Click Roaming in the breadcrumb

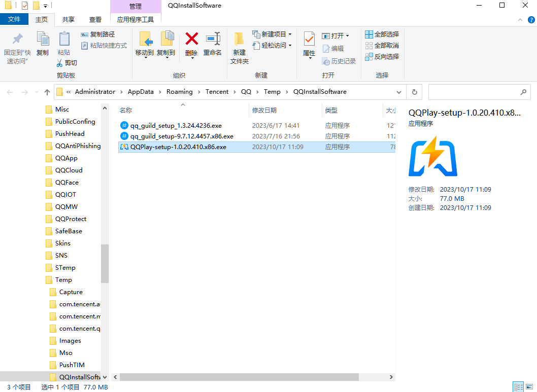click(x=180, y=92)
